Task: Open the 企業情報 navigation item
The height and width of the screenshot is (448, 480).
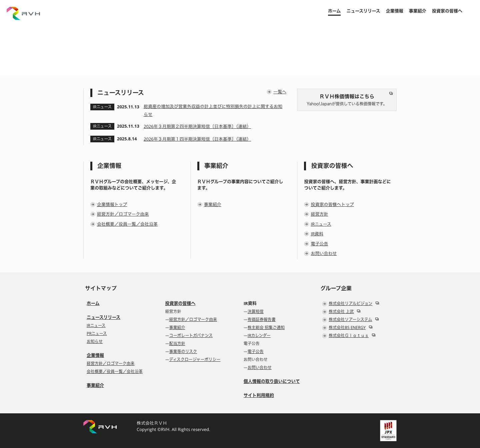Action: point(394,11)
